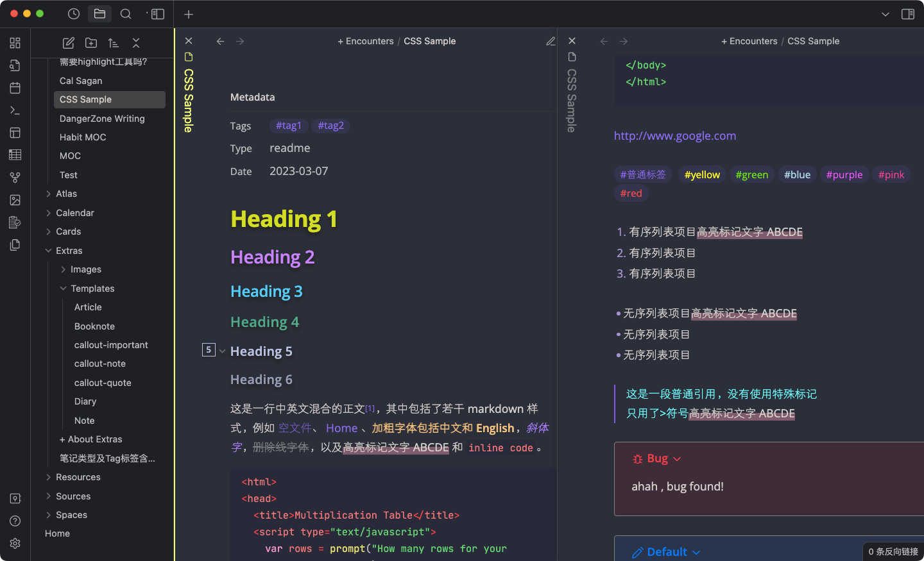Expand the Cards folder
The width and height of the screenshot is (924, 561).
48,231
